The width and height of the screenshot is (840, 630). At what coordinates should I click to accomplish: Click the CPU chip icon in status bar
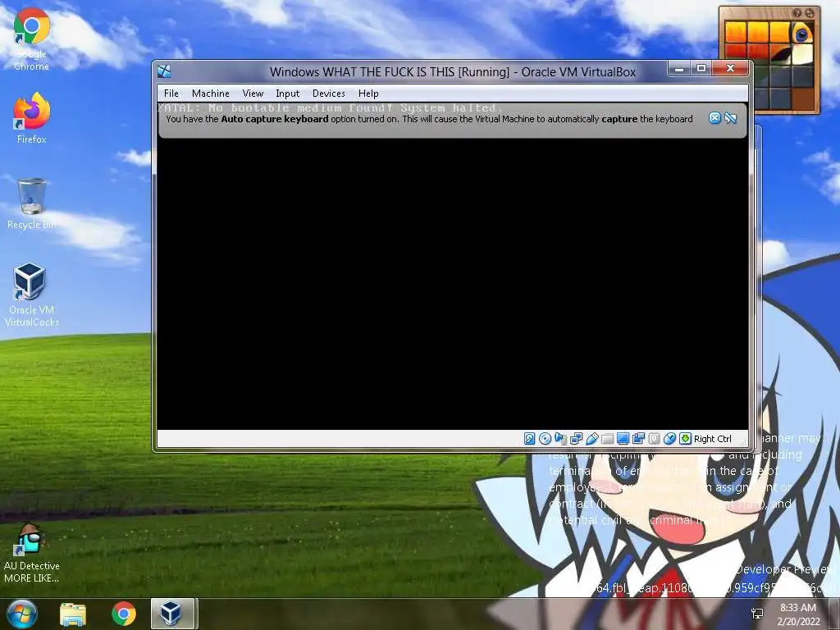(654, 439)
